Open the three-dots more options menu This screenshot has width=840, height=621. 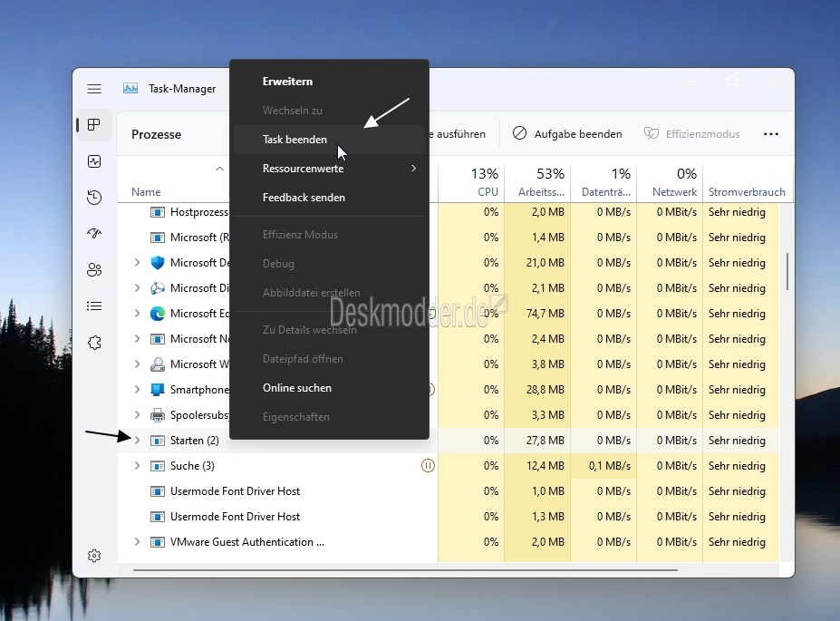[x=771, y=134]
